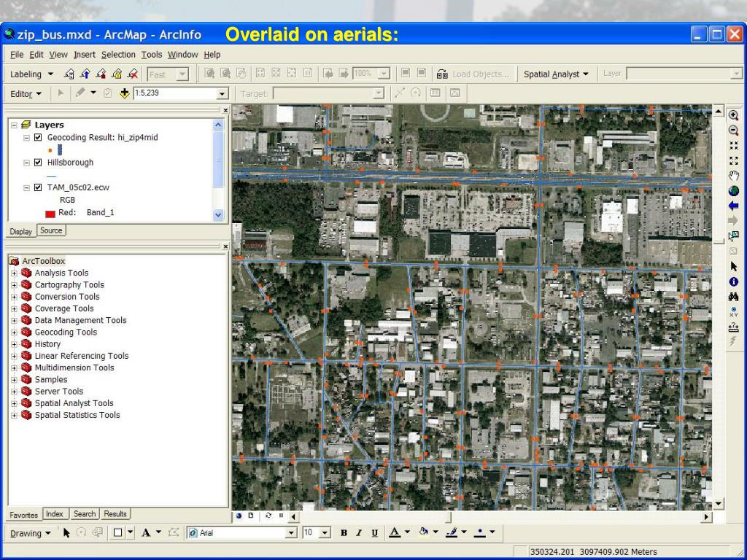Open Label Weight Ranking icon
747x560 pixels.
101,74
